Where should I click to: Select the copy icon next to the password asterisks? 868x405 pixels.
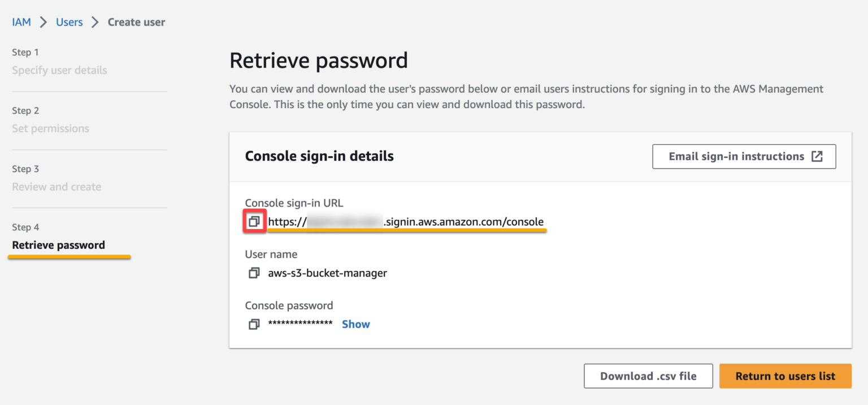point(254,324)
